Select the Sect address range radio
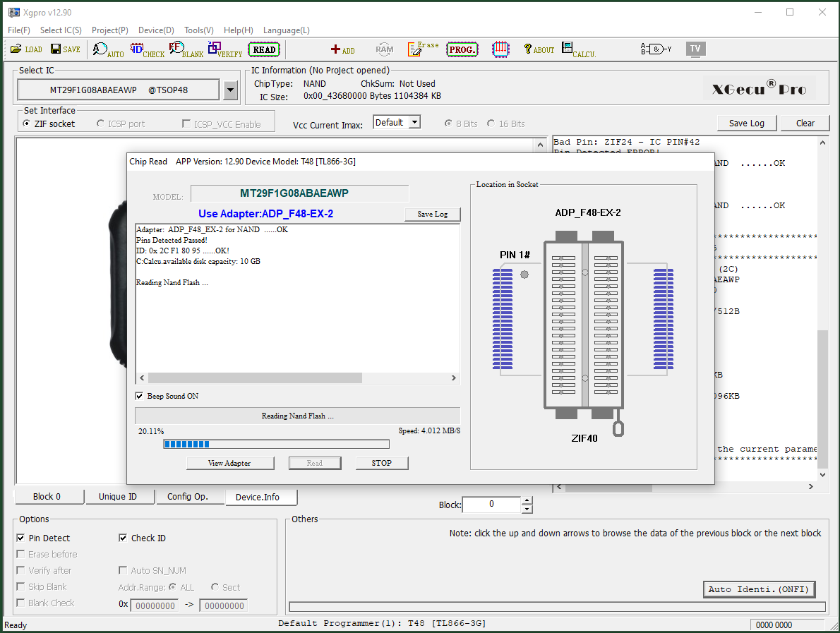840x633 pixels. (x=215, y=587)
